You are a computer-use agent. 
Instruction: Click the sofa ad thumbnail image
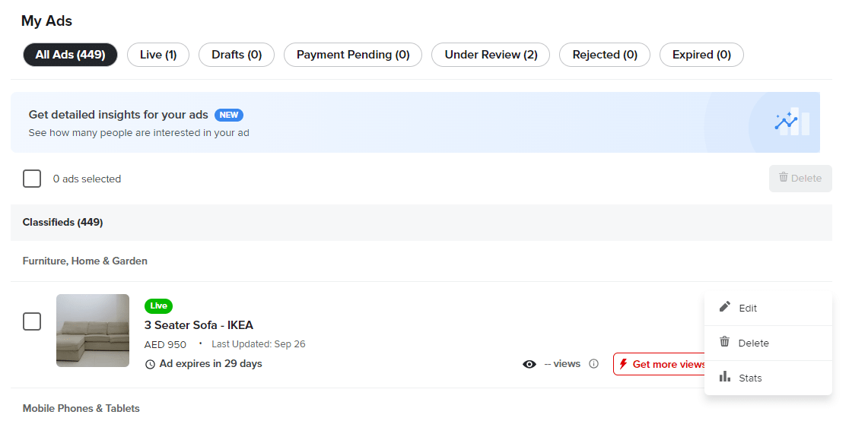click(x=93, y=331)
